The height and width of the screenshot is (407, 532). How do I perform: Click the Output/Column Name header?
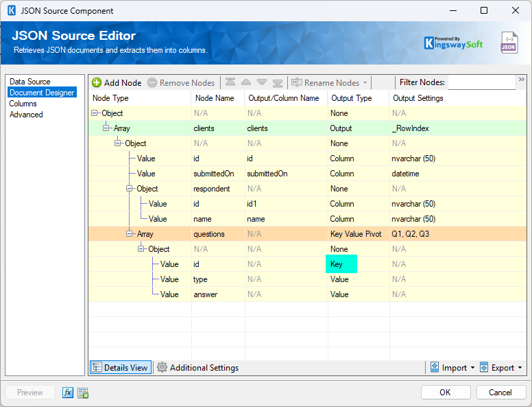(x=286, y=98)
